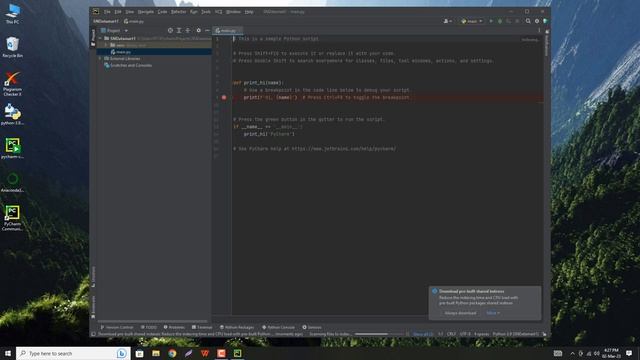Open the run configuration dropdown

click(x=472, y=21)
